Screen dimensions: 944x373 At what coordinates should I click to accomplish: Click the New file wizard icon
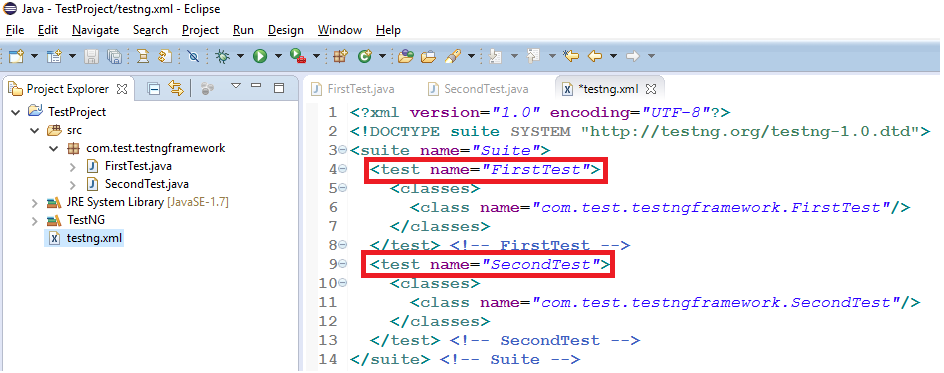coord(16,57)
